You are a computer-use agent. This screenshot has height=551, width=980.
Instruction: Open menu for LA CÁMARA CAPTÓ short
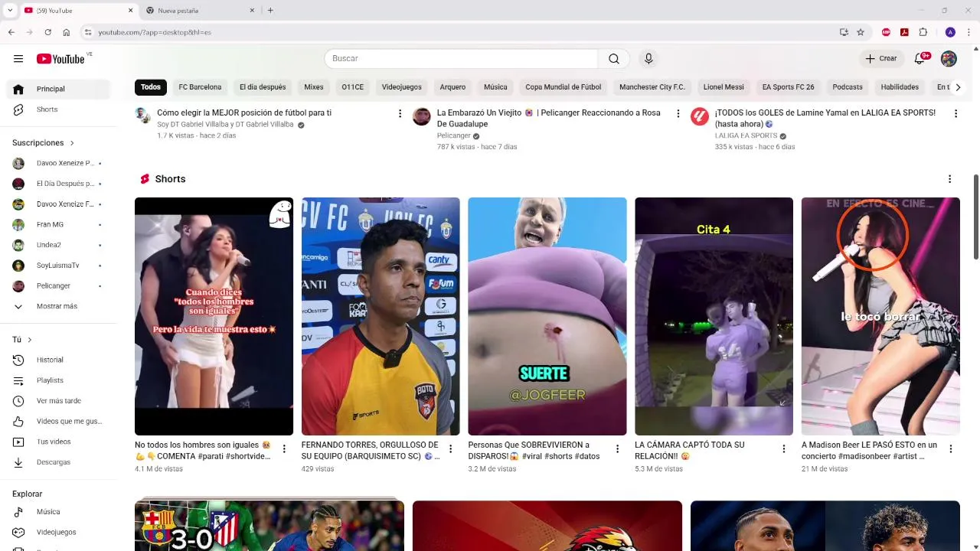click(784, 449)
